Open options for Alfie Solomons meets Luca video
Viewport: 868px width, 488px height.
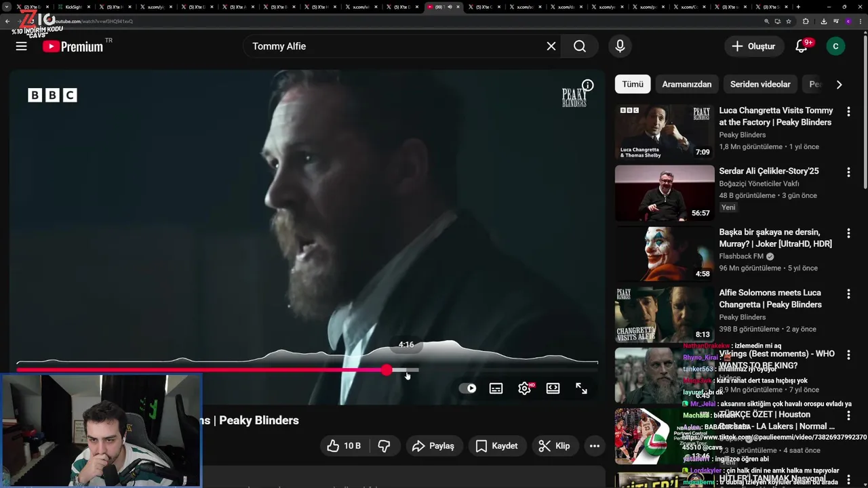(x=848, y=294)
